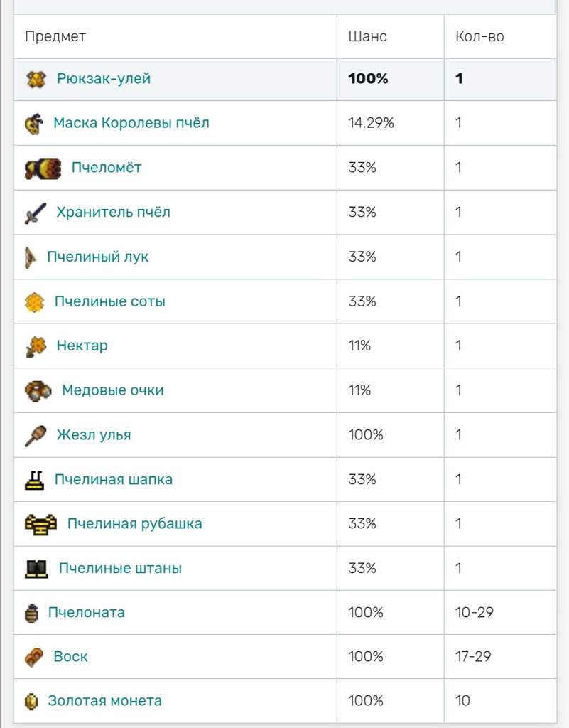
Task: Click the Золотая монета coin icon
Action: tap(31, 701)
